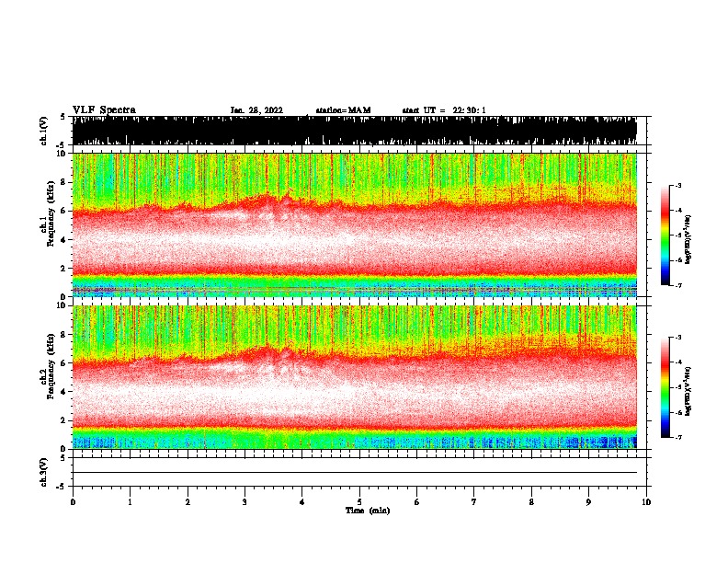Click the "8" kHz tick of ch.1 spectrogram
This screenshot has height=563, width=728.
64,182
